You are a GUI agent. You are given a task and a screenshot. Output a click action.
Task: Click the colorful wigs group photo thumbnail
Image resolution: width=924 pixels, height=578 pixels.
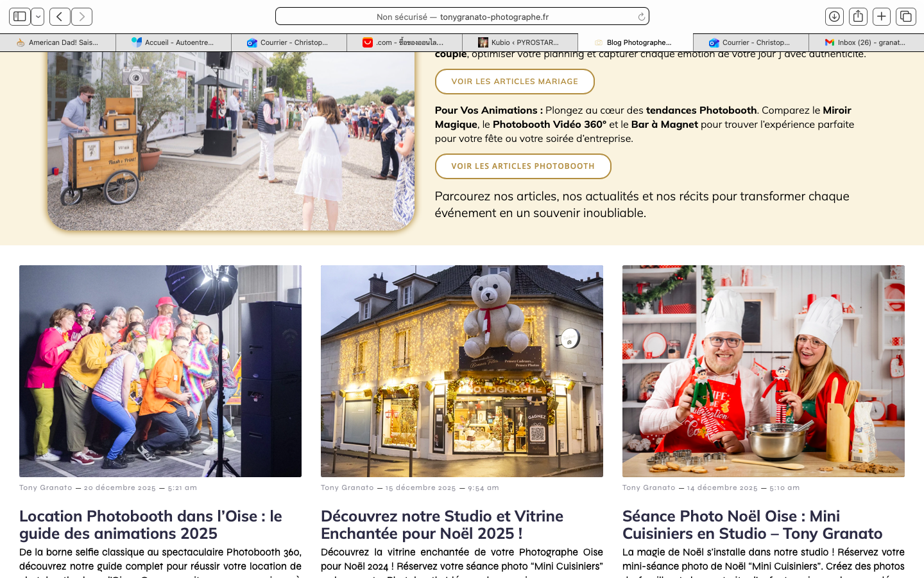pyautogui.click(x=160, y=371)
